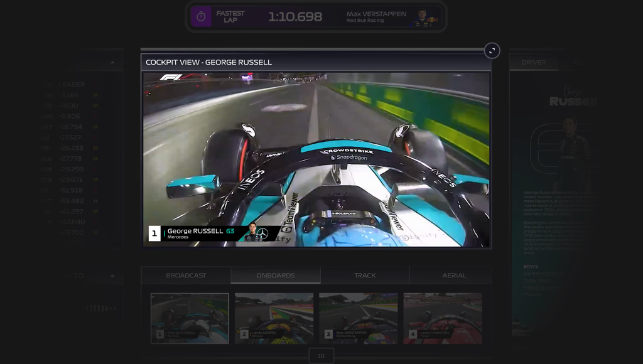Select the +43.700 gap row
The image size is (643, 364).
[x=71, y=232]
